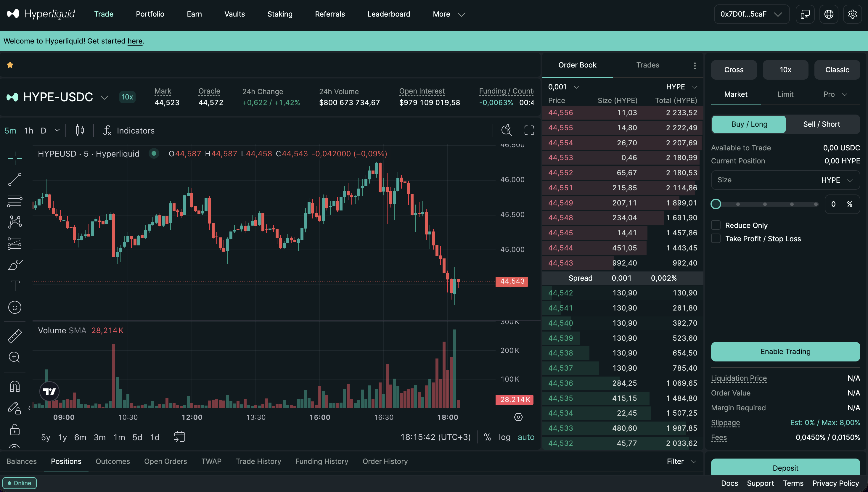
Task: Select the pattern drawing tool
Action: point(15,222)
